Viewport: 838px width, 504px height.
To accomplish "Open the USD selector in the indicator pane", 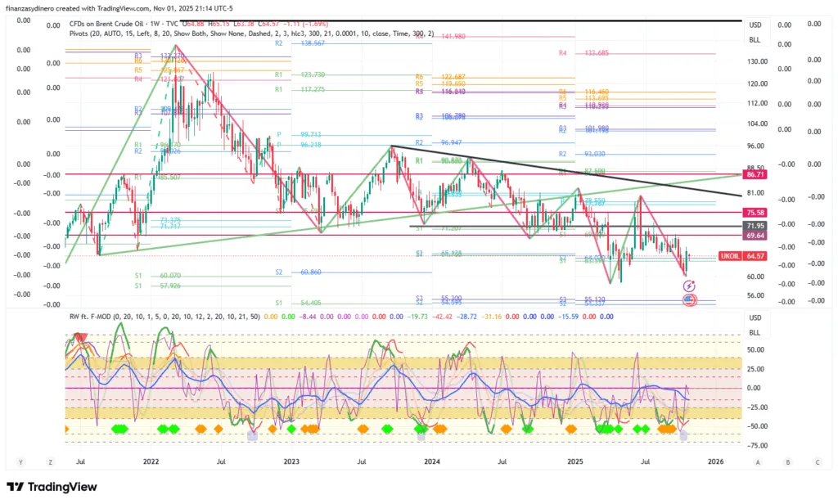I will [755, 318].
